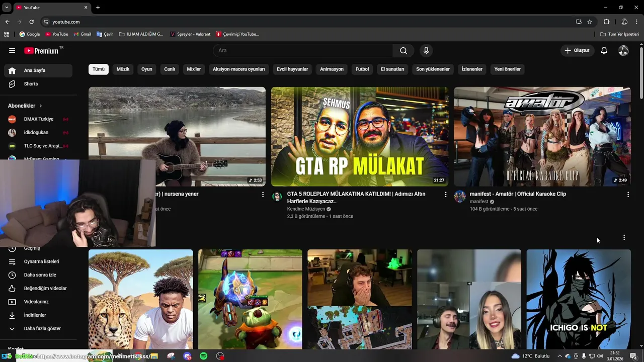Open the ICHIGO IS NOT Short
The height and width of the screenshot is (362, 644).
(579, 299)
